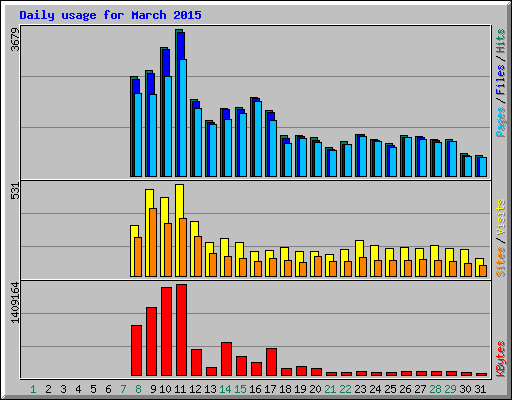Viewport: 512px width, 400px height.
Task: Select day 16 on the x-axis
Action: tap(255, 389)
